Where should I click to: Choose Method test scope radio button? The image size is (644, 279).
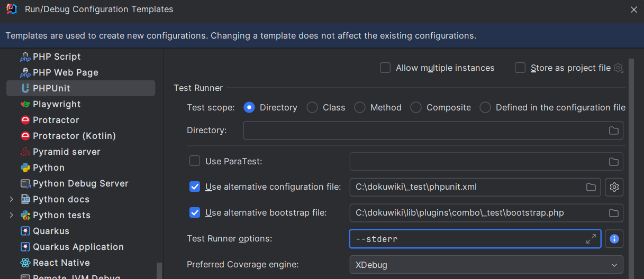[x=360, y=108]
